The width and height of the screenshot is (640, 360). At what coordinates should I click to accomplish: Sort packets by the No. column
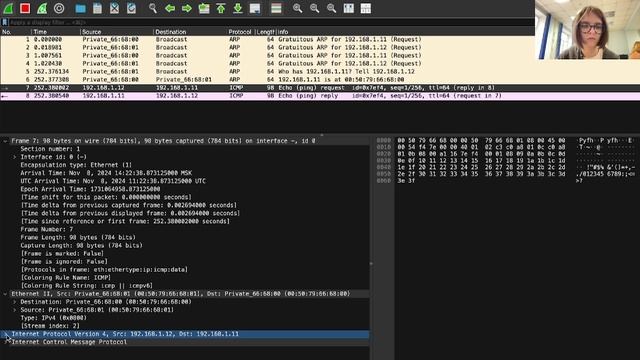pos(16,31)
